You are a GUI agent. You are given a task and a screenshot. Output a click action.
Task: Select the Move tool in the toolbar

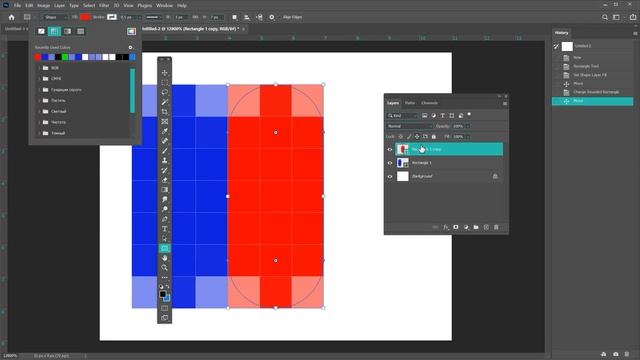[164, 73]
